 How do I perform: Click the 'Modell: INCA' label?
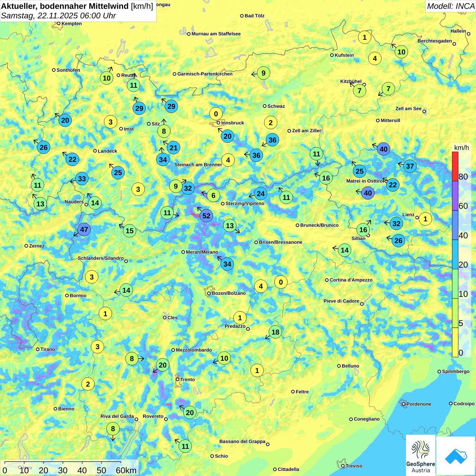tap(451, 6)
